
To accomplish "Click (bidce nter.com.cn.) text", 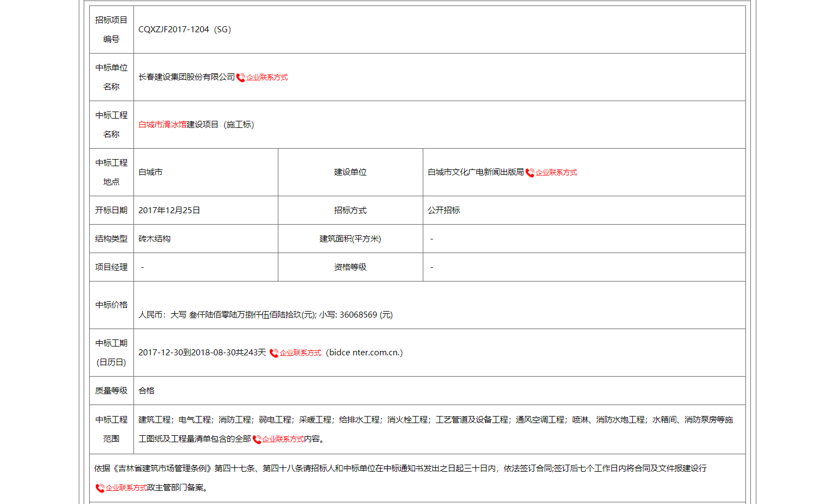I will [364, 353].
